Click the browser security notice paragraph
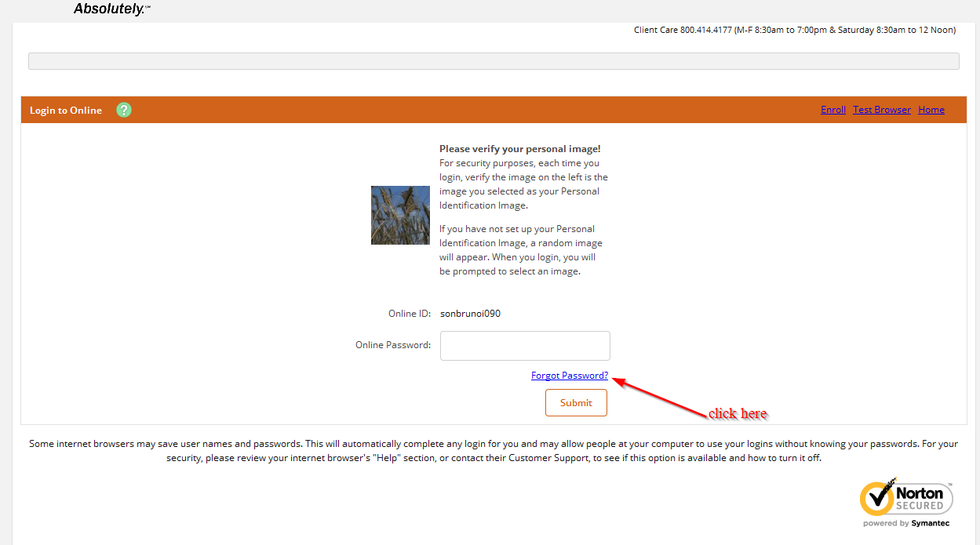This screenshot has height=545, width=980. 494,451
